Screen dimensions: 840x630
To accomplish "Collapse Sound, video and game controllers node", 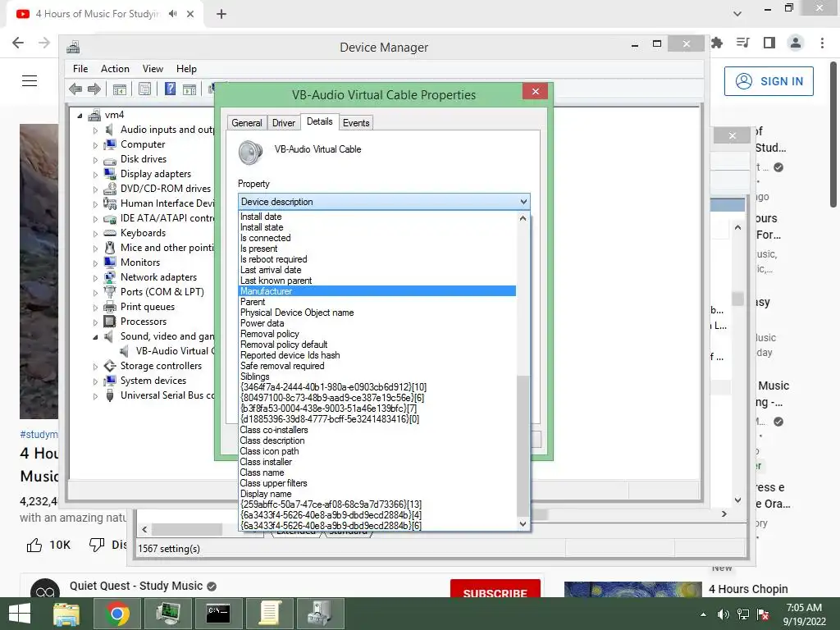I will click(x=95, y=337).
